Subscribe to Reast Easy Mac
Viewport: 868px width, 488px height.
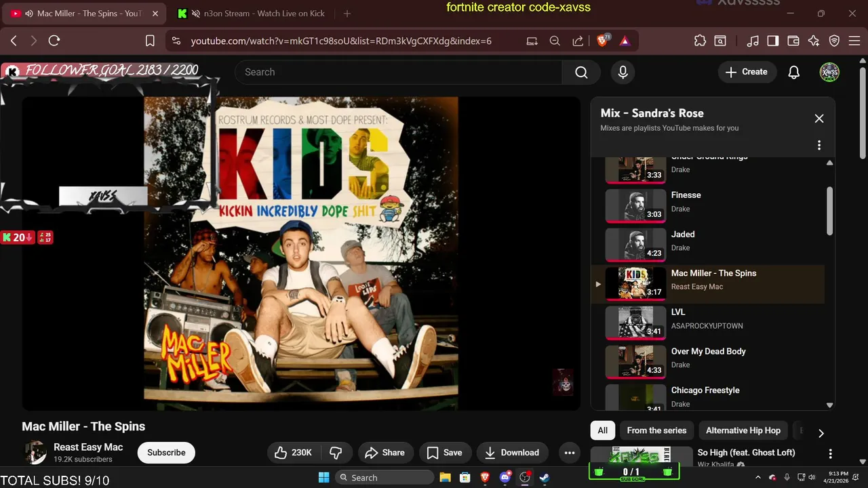(166, 453)
